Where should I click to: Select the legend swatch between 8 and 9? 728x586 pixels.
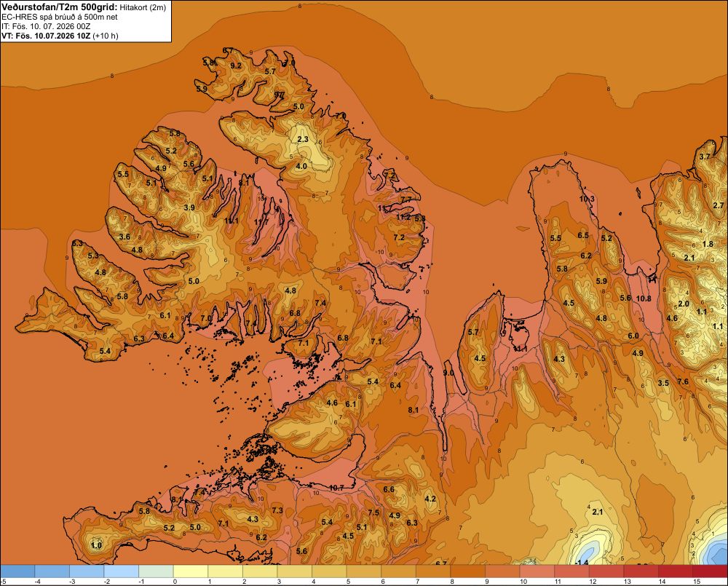467,571
